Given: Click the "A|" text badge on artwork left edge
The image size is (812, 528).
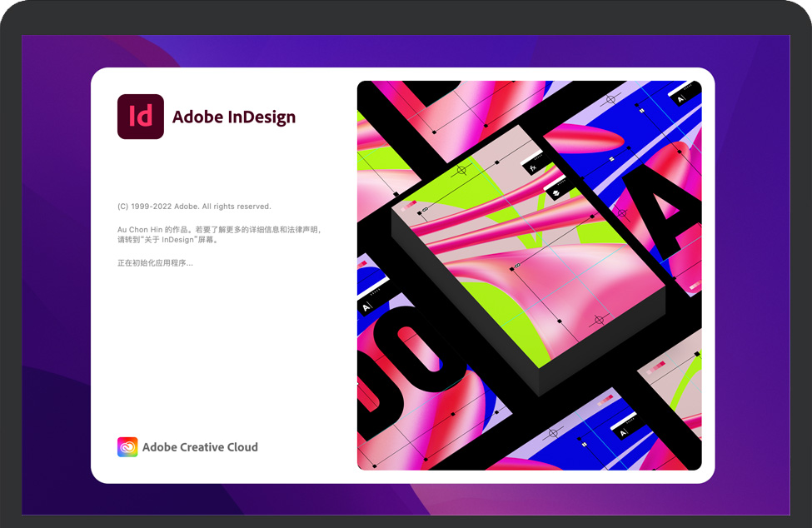Looking at the screenshot, I should (366, 306).
